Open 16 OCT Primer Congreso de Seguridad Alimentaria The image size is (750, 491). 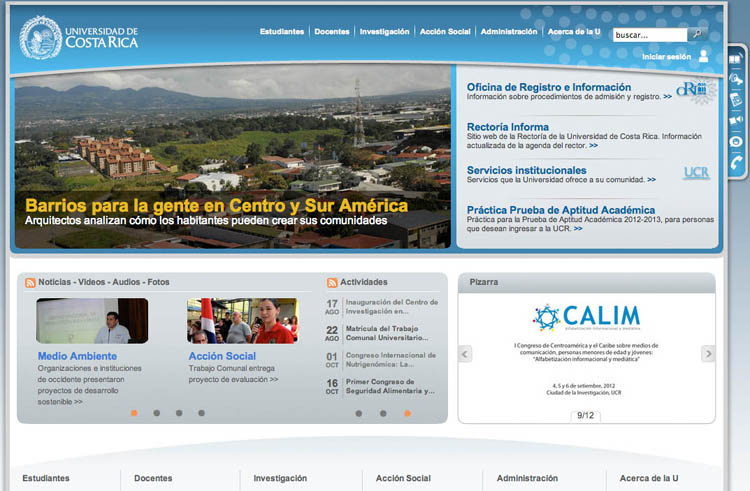pos(380,386)
